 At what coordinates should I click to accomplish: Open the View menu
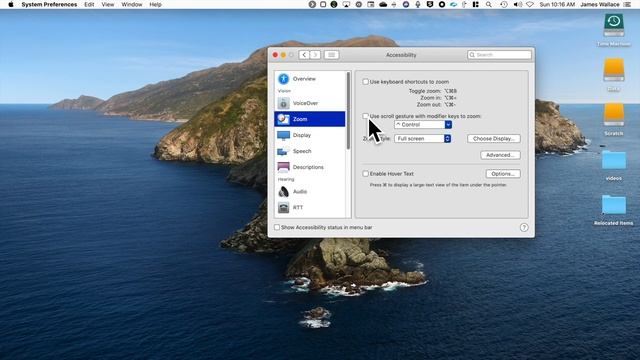108,4
